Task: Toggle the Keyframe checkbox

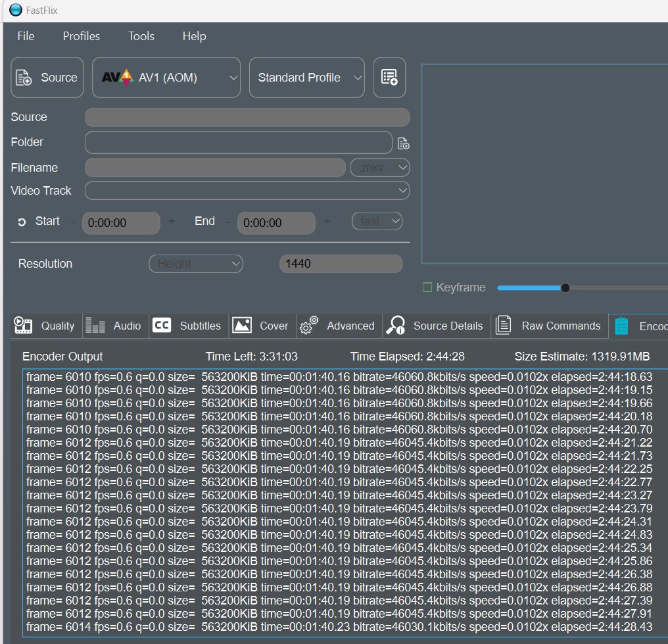Action: (x=427, y=287)
